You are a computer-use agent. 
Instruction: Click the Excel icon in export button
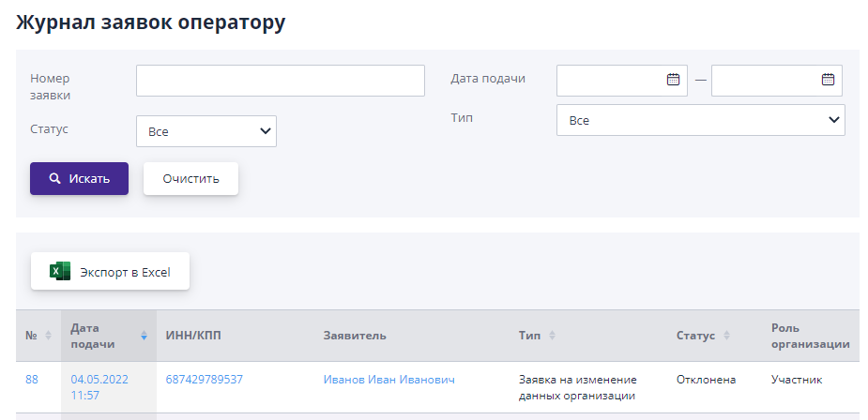(x=60, y=272)
